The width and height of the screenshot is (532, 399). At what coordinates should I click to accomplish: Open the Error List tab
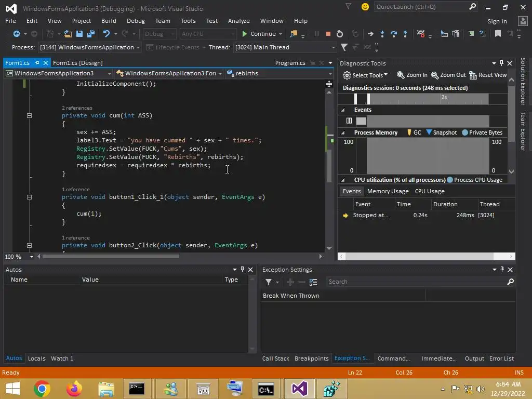click(x=501, y=358)
